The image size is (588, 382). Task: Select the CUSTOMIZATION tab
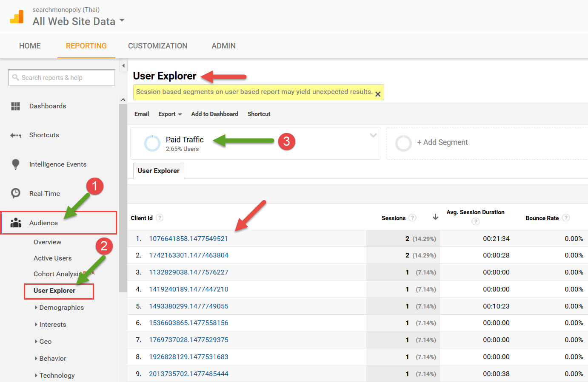157,45
